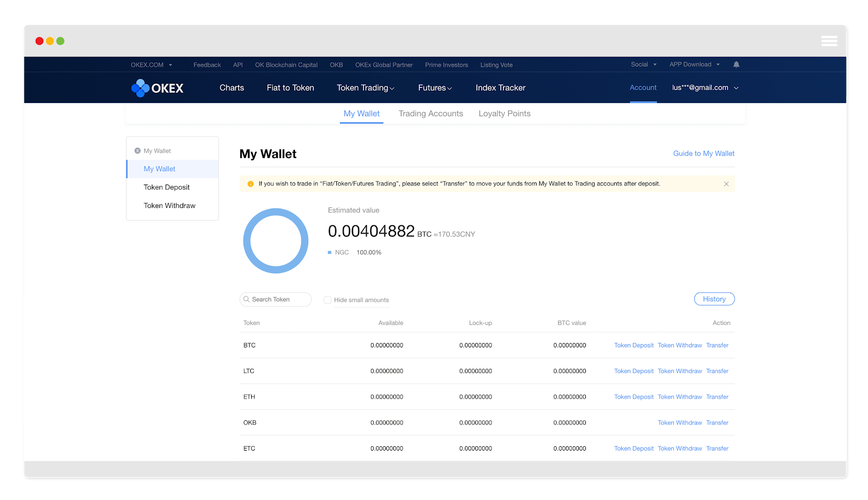Click the Available column header
Viewport: 868px width, 500px height.
[391, 323]
